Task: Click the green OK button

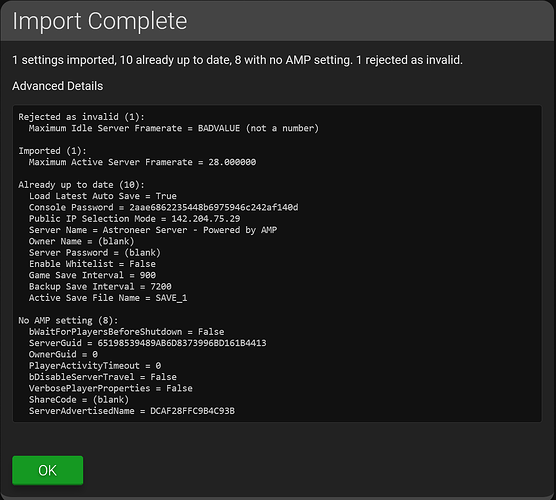Action: [x=48, y=470]
